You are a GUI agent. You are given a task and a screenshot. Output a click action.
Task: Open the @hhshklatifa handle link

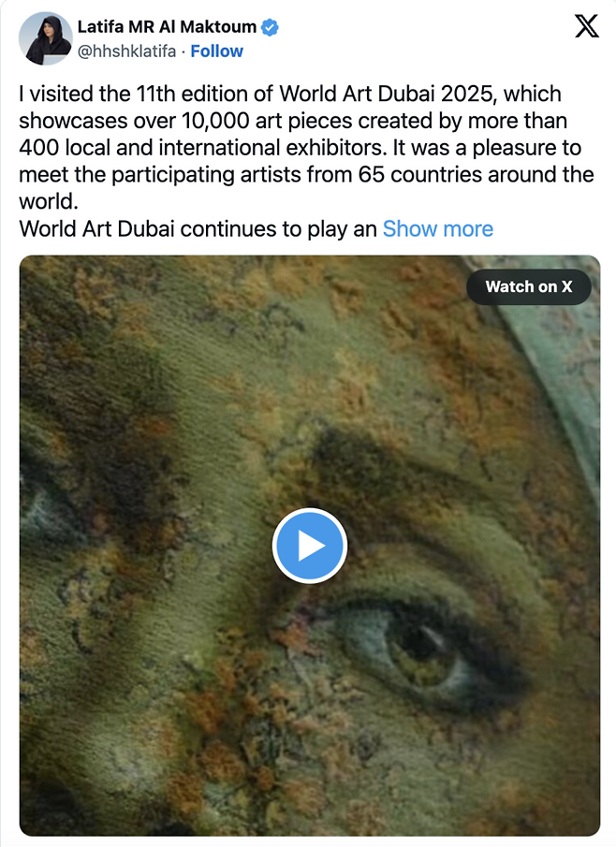click(127, 51)
